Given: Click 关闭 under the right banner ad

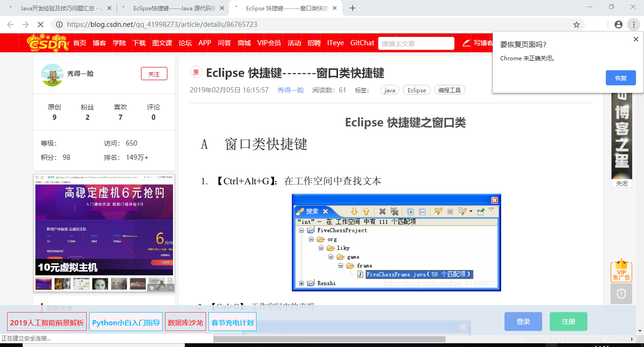Looking at the screenshot, I should 621,184.
